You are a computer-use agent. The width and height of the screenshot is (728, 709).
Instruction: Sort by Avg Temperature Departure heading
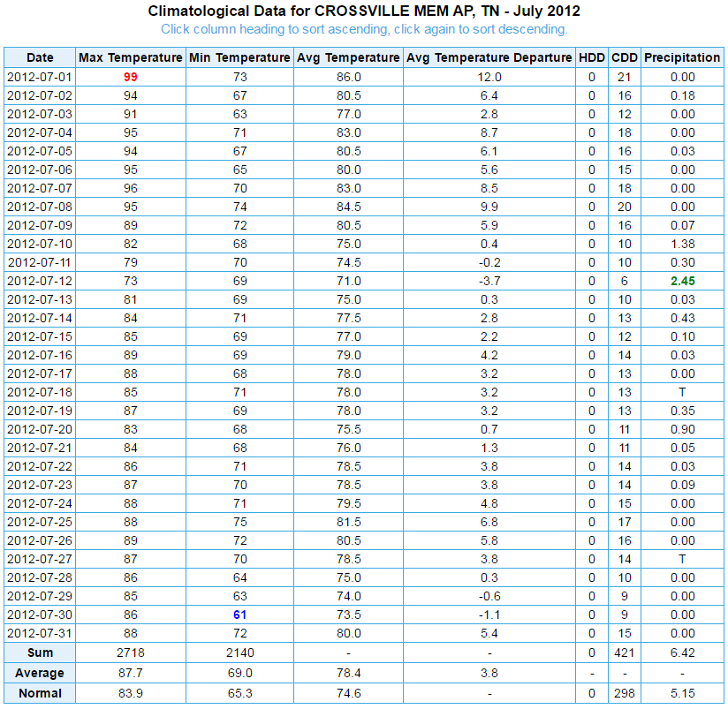pos(489,57)
